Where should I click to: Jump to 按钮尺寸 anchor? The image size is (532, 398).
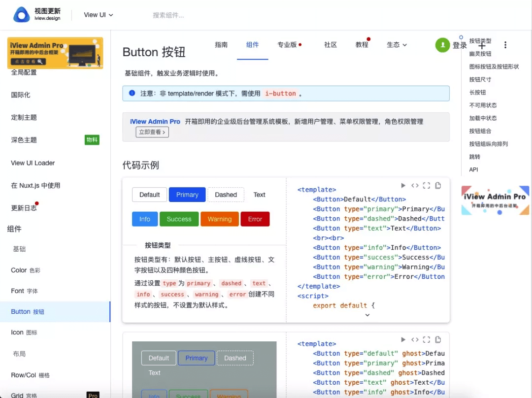tap(480, 79)
